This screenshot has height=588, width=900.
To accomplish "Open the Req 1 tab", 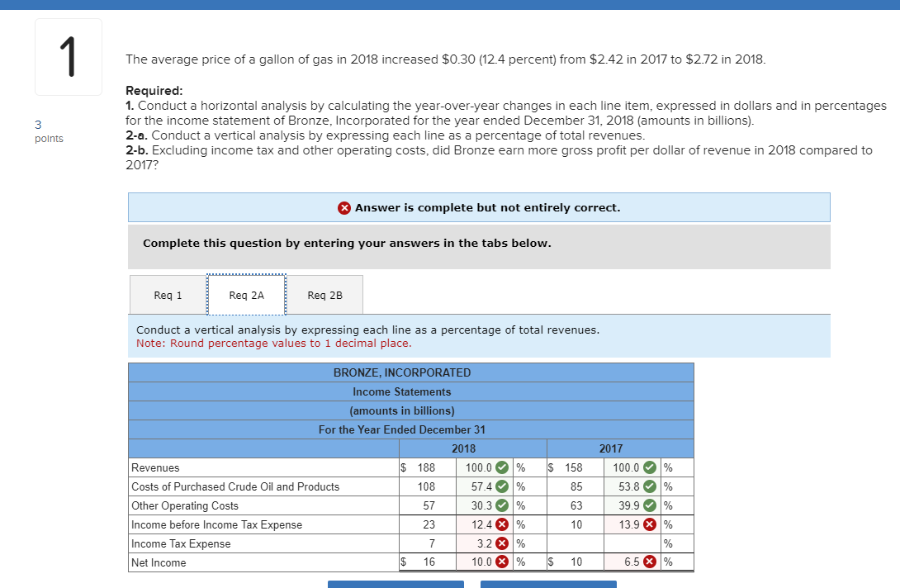I will tap(168, 295).
